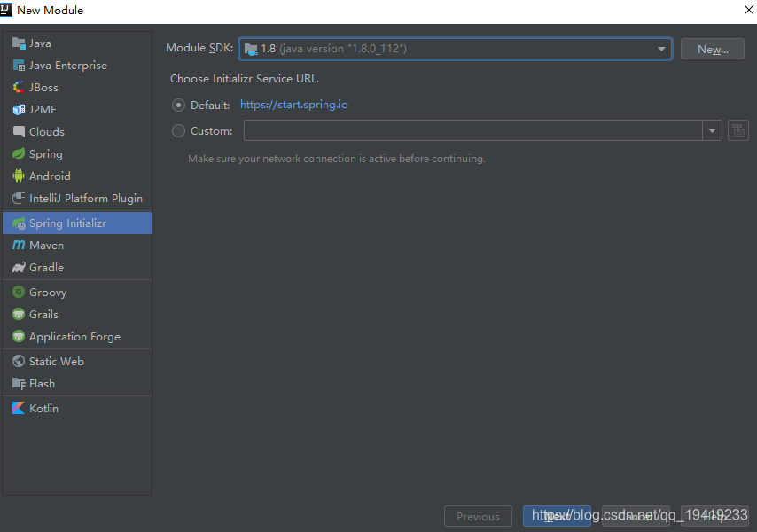Click icon button beside Custom URL field
The height and width of the screenshot is (532, 757).
coord(738,130)
